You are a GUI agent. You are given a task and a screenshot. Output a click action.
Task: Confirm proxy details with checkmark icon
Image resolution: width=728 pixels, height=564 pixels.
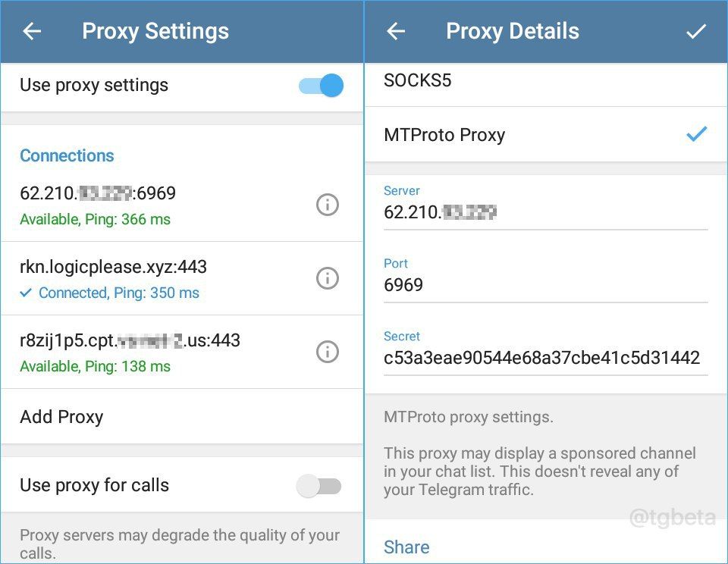[x=695, y=31]
